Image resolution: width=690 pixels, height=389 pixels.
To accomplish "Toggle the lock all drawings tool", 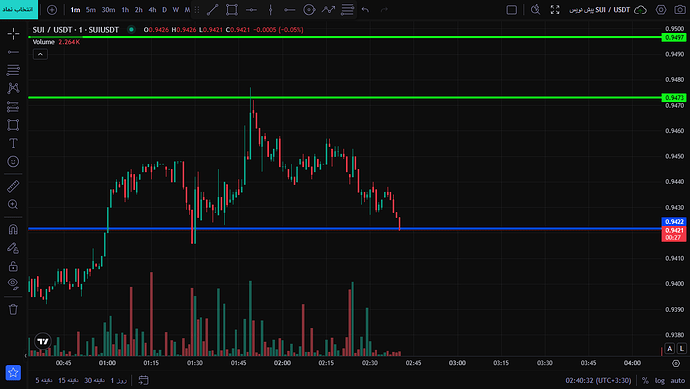I will point(13,266).
